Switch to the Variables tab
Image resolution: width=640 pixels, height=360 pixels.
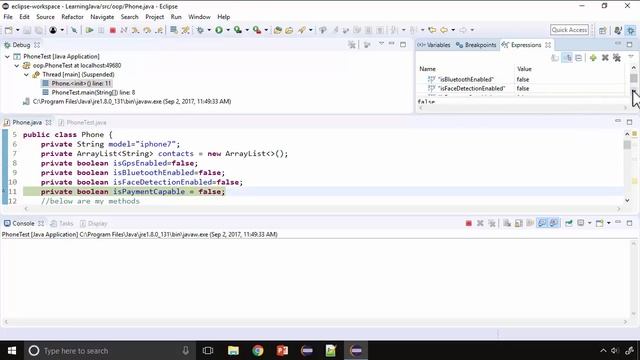pyautogui.click(x=434, y=45)
